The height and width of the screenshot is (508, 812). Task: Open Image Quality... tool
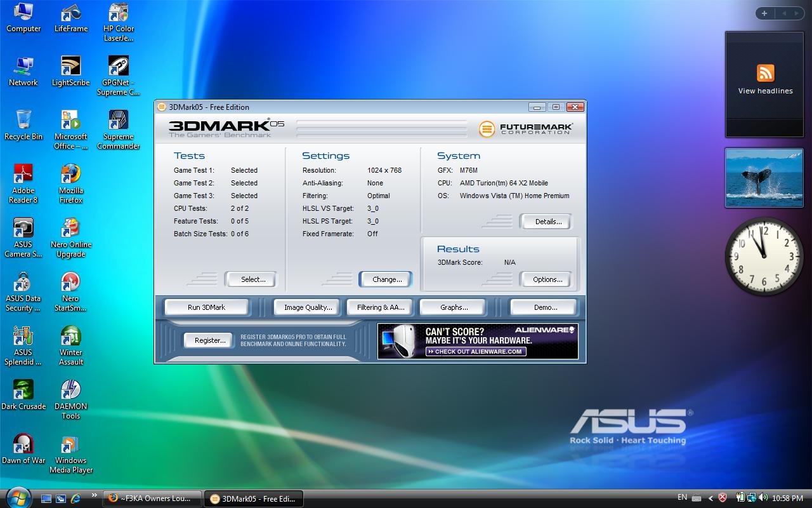[x=308, y=307]
